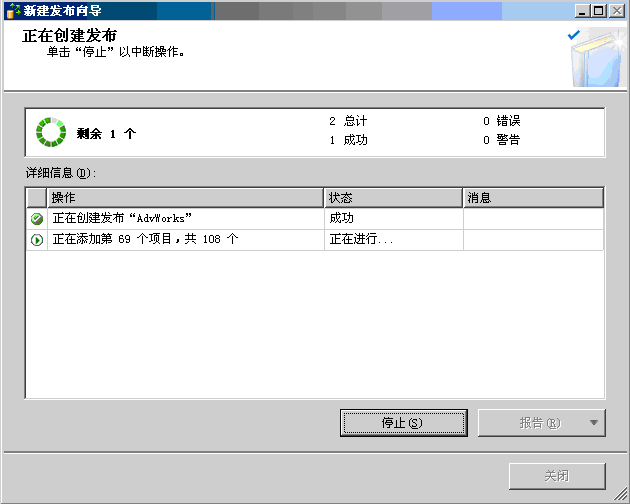630x504 pixels.
Task: Click the 消息 column header
Action: pyautogui.click(x=534, y=198)
